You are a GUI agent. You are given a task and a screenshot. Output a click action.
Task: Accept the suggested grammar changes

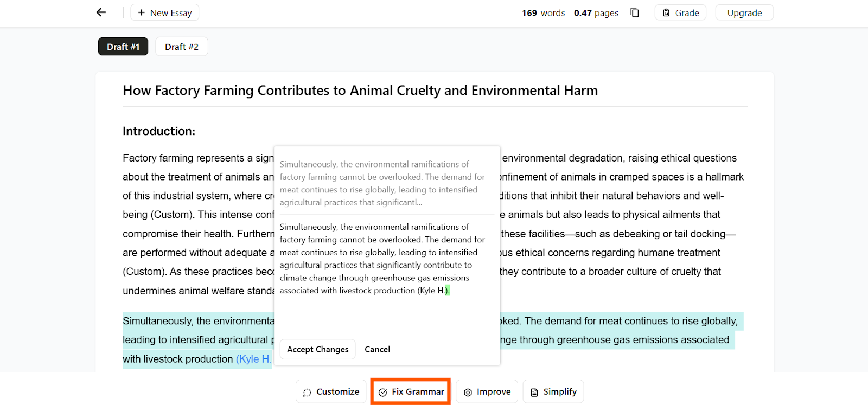click(318, 349)
